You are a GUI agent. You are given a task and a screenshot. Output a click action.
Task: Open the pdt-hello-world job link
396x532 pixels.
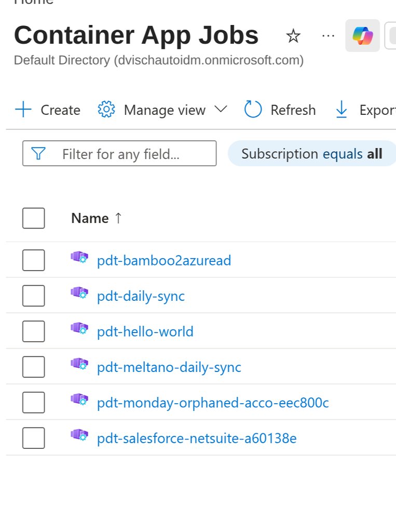coord(145,331)
